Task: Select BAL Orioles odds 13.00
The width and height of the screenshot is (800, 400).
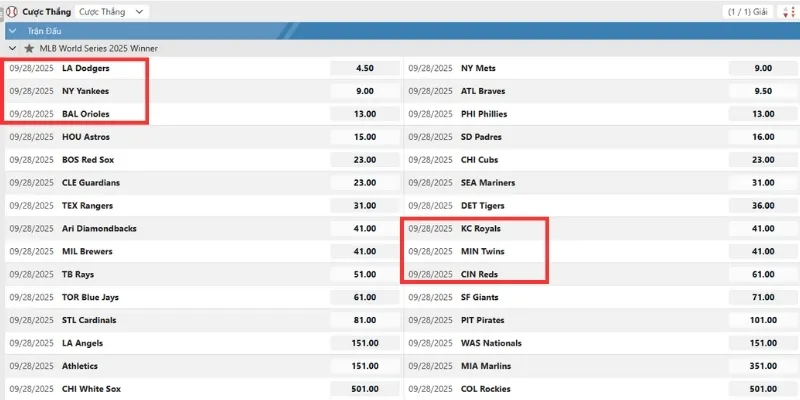Action: tap(365, 114)
